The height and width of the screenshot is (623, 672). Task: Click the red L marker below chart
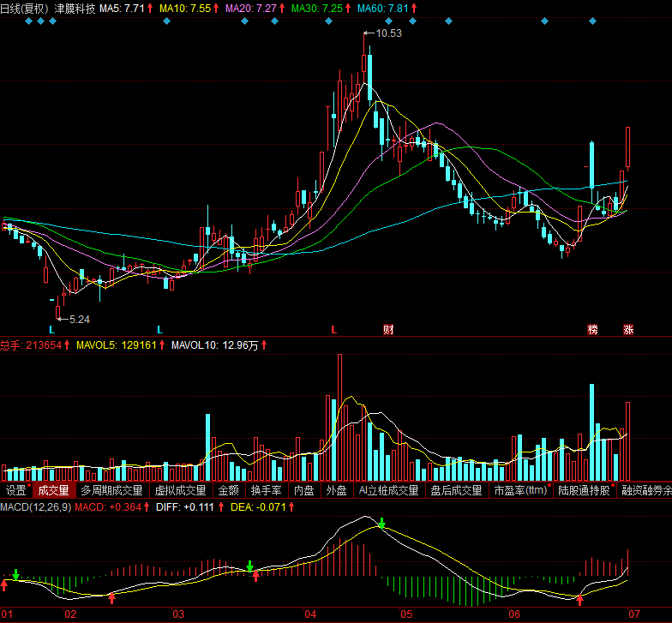tap(334, 329)
